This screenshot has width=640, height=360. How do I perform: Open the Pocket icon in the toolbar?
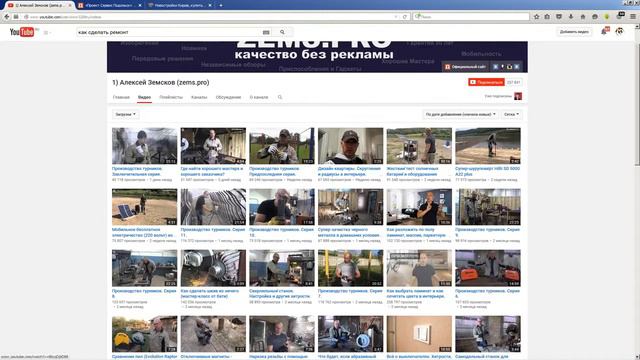(559, 17)
